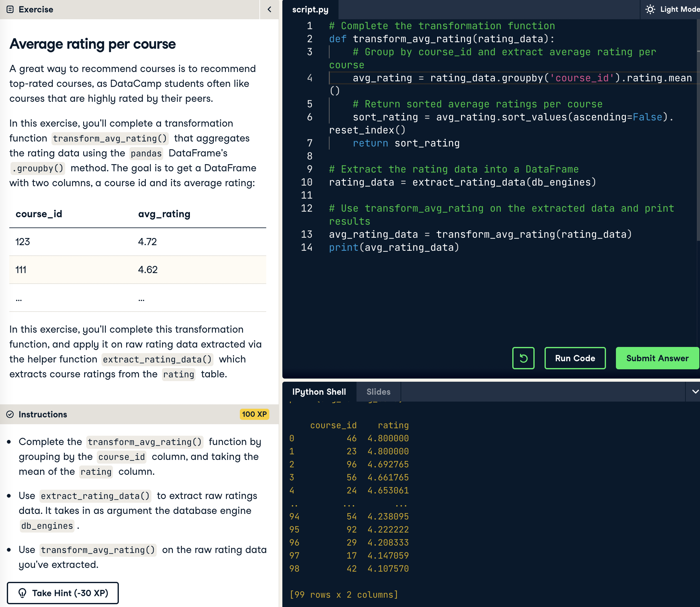The height and width of the screenshot is (607, 700).
Task: Click the 100 XP badge
Action: 254,414
